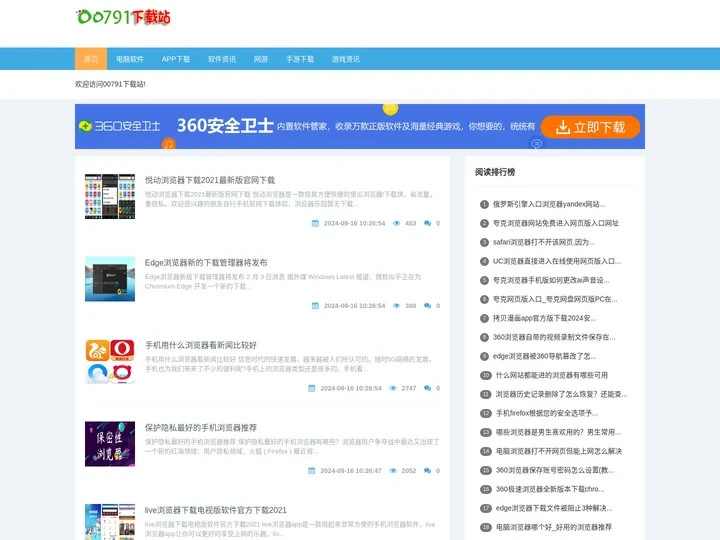Open the 游戏资讯 nav item
Viewport: 720px width, 540px height.
(346, 59)
